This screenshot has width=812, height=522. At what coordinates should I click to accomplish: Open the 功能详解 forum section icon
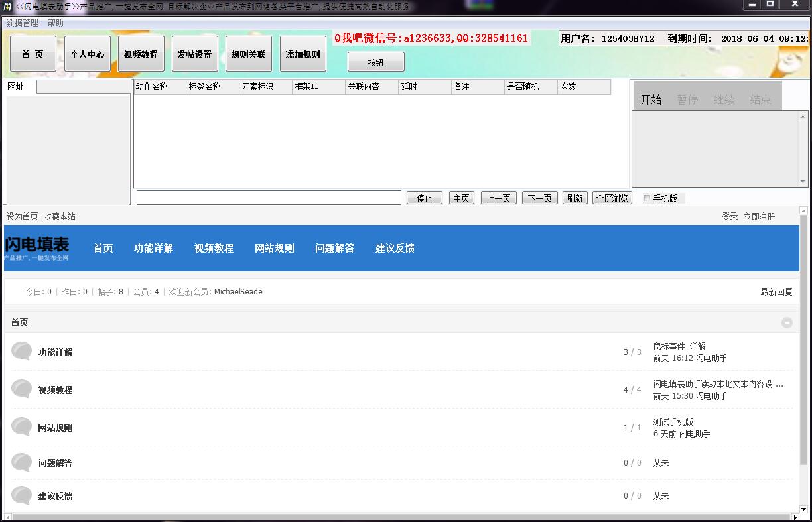(x=21, y=351)
